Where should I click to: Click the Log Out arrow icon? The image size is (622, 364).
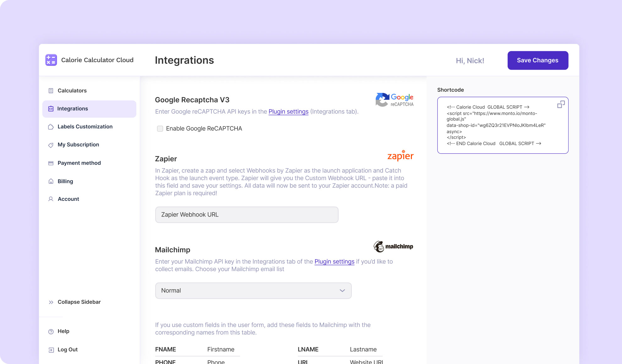pyautogui.click(x=51, y=350)
